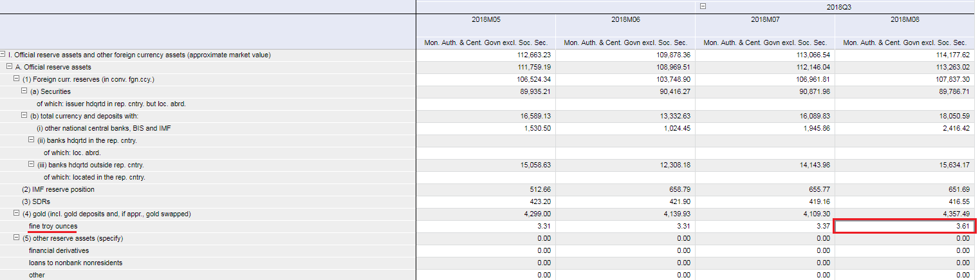
Task: Collapse (5) other reserve assets (specify)
Action: tap(17, 238)
